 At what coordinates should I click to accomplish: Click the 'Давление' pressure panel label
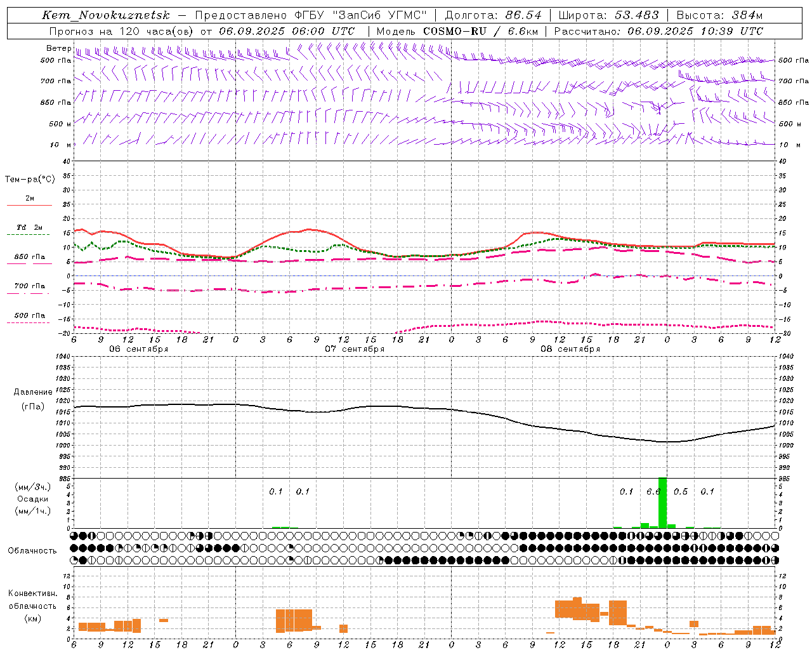pos(33,392)
